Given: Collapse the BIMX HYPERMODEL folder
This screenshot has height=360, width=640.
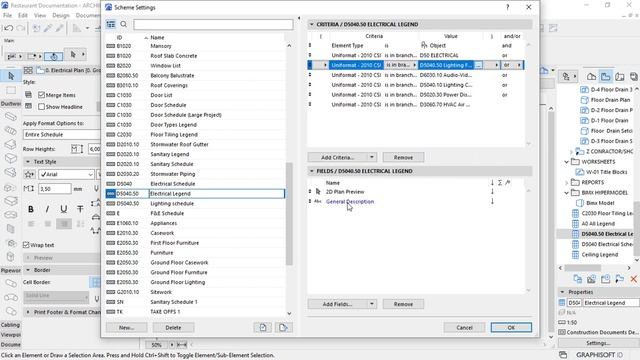Looking at the screenshot, I should click(567, 193).
